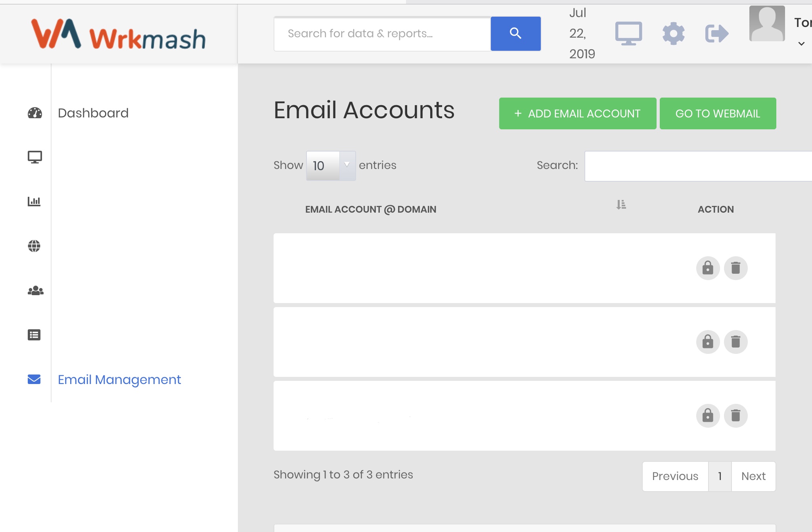Screen dimensions: 812x532
Task: Lock the second email account
Action: coord(708,342)
